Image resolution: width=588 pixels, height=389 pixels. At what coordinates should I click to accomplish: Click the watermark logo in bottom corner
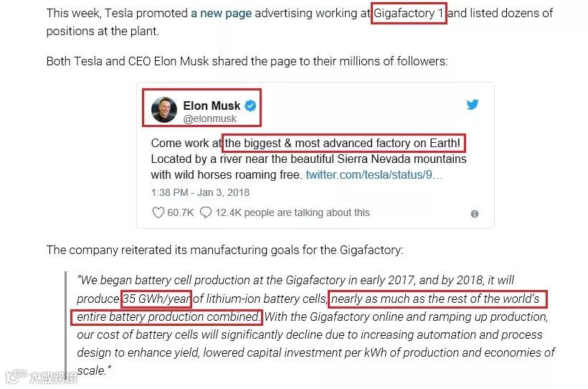(41, 377)
